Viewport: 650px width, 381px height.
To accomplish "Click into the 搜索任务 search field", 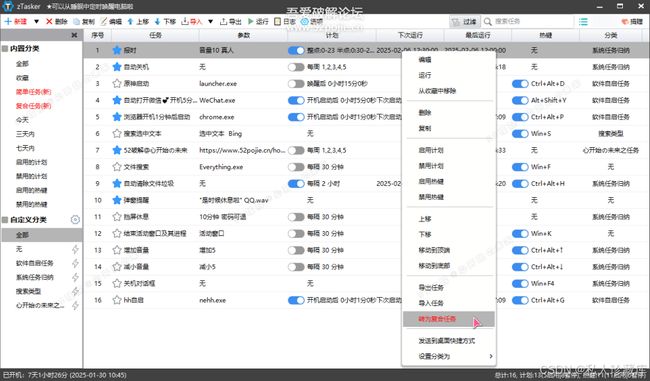I will click(x=533, y=21).
